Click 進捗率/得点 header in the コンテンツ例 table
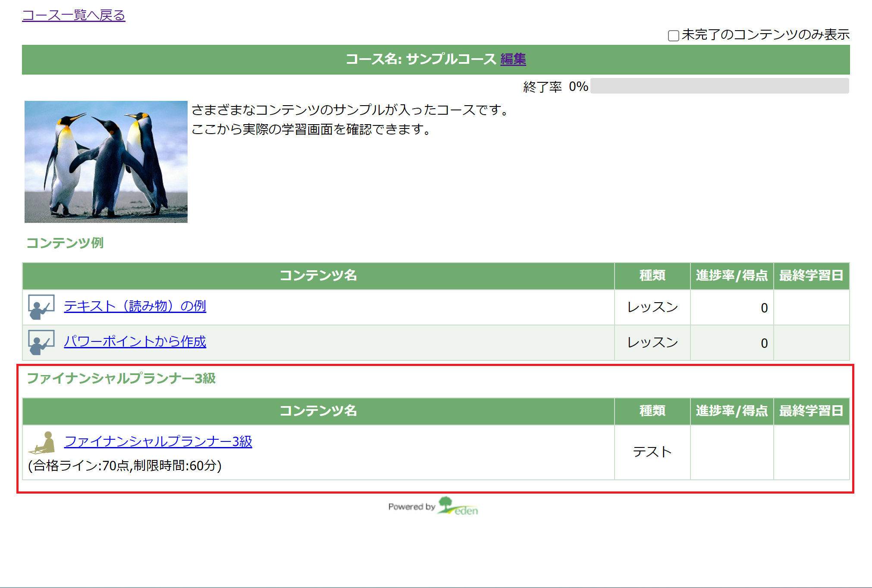This screenshot has width=872, height=588. point(732,275)
